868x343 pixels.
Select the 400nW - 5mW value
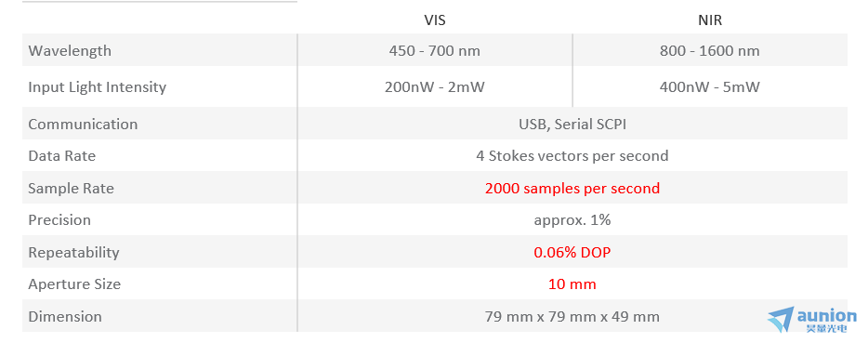click(x=710, y=87)
